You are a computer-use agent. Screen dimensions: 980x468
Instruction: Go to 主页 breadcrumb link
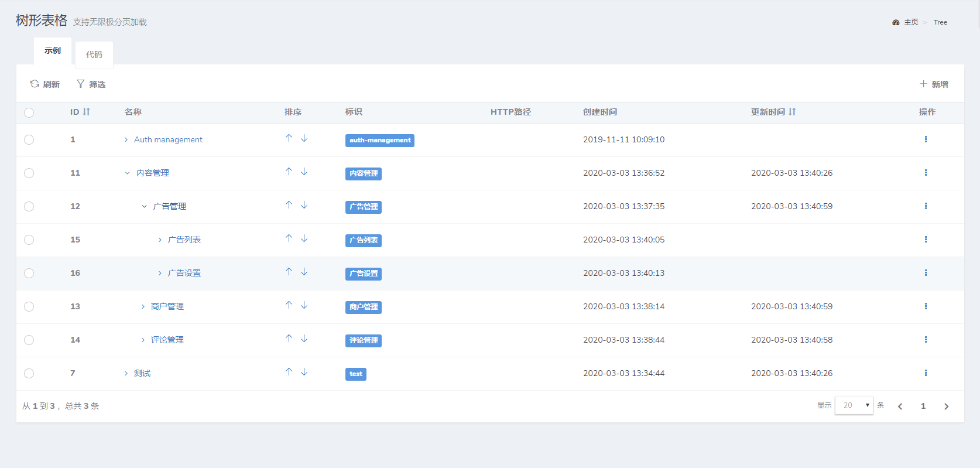(905, 22)
